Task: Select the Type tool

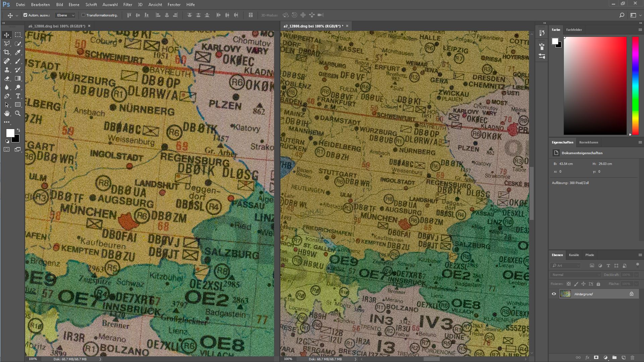Action: [18, 96]
